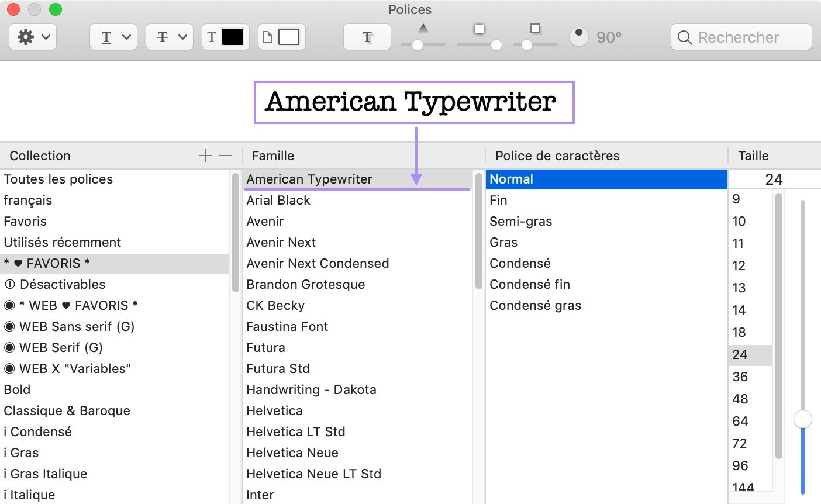
Task: Click the shadow blur slider
Action: point(479,44)
